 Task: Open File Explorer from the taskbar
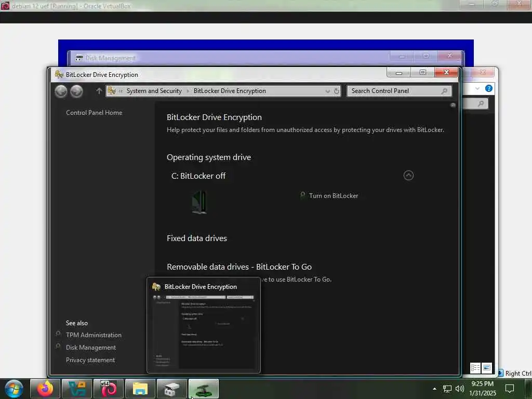[140, 389]
